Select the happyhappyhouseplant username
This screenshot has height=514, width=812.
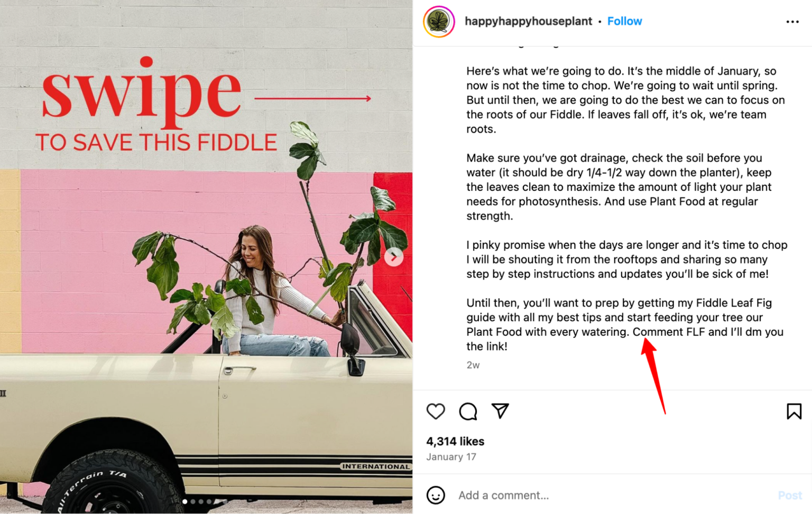[528, 21]
